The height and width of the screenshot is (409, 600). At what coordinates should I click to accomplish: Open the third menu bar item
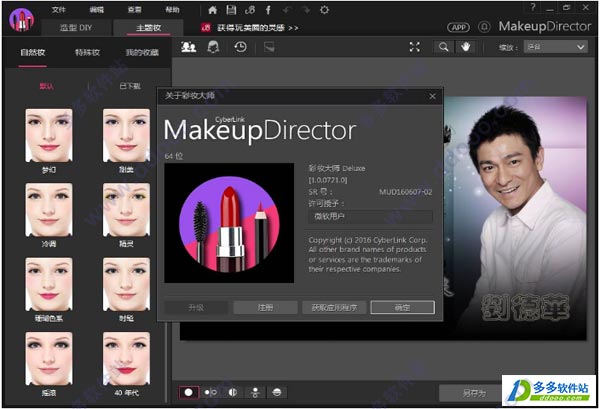pyautogui.click(x=134, y=10)
